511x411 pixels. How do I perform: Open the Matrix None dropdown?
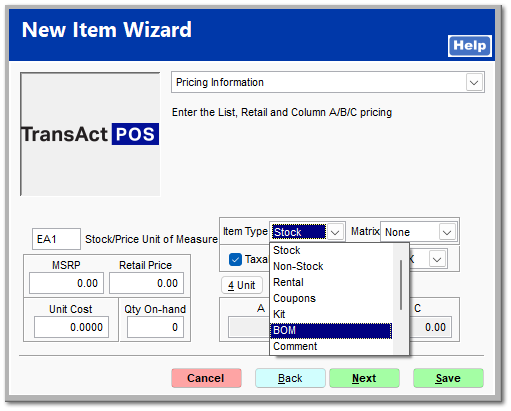(x=447, y=232)
